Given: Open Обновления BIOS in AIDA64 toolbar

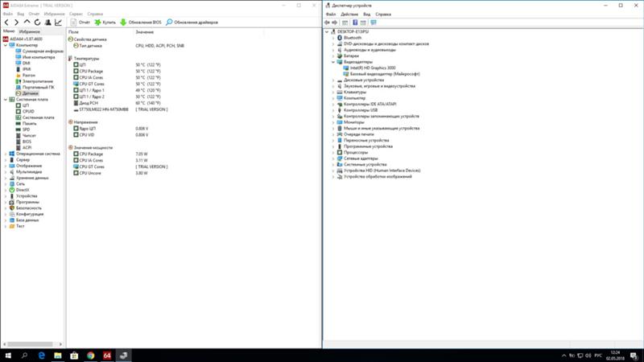Looking at the screenshot, I should (140, 23).
